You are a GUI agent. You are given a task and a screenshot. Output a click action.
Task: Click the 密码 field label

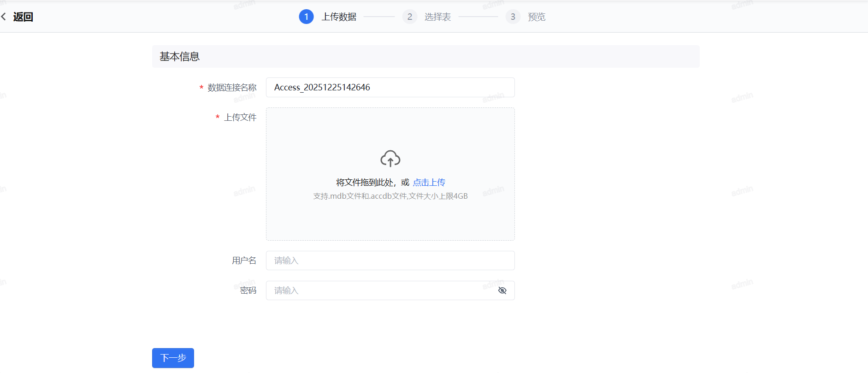point(248,290)
